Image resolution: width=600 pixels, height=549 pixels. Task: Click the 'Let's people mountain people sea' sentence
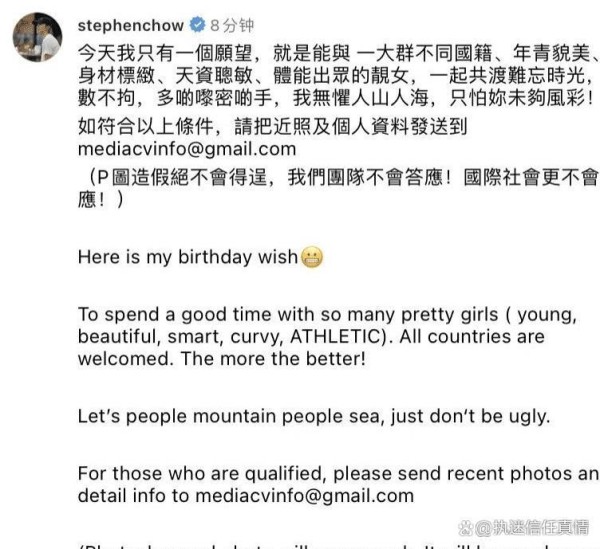(314, 416)
